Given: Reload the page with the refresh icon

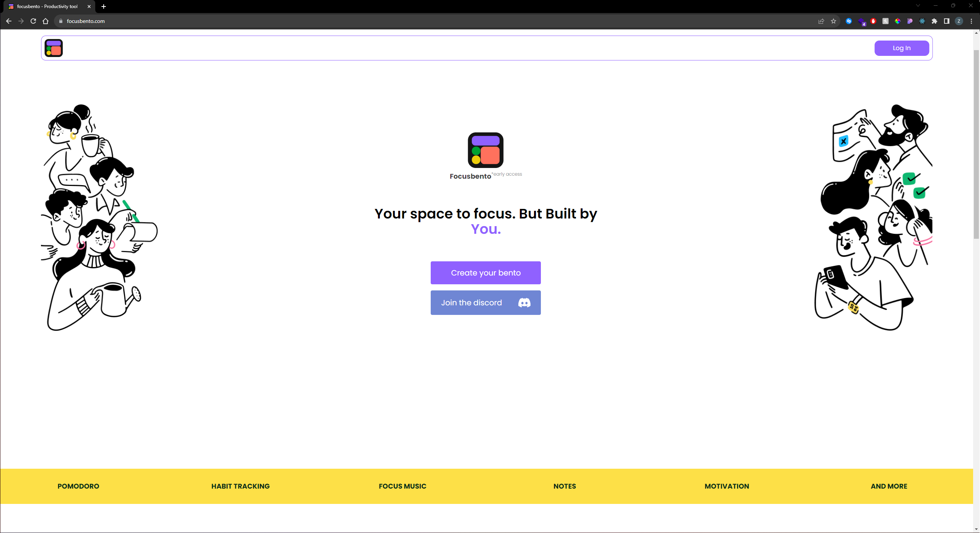Looking at the screenshot, I should pyautogui.click(x=33, y=21).
